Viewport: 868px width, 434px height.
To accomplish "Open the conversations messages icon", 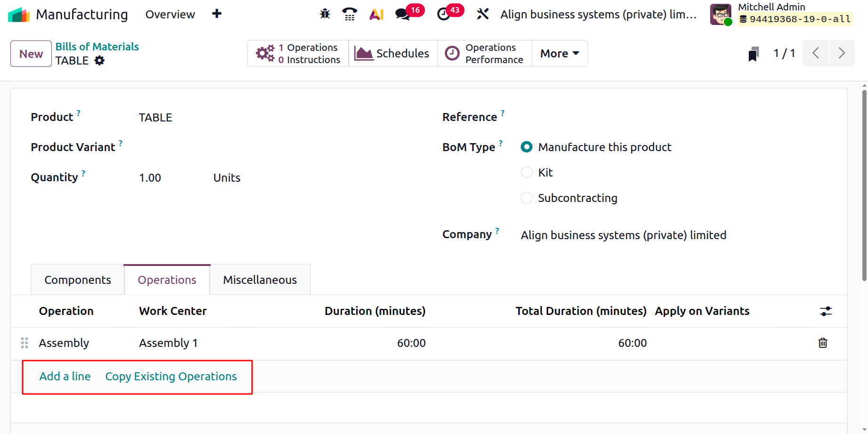I will click(403, 14).
